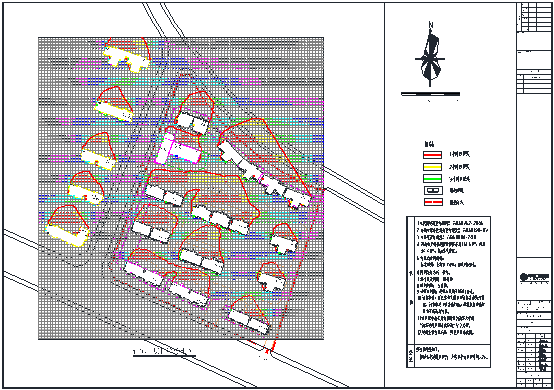Click the scale bar below north arrow
The height and width of the screenshot is (390, 554).
(x=430, y=94)
